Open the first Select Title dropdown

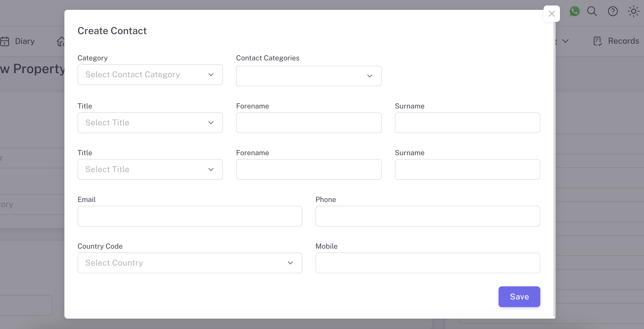point(150,123)
